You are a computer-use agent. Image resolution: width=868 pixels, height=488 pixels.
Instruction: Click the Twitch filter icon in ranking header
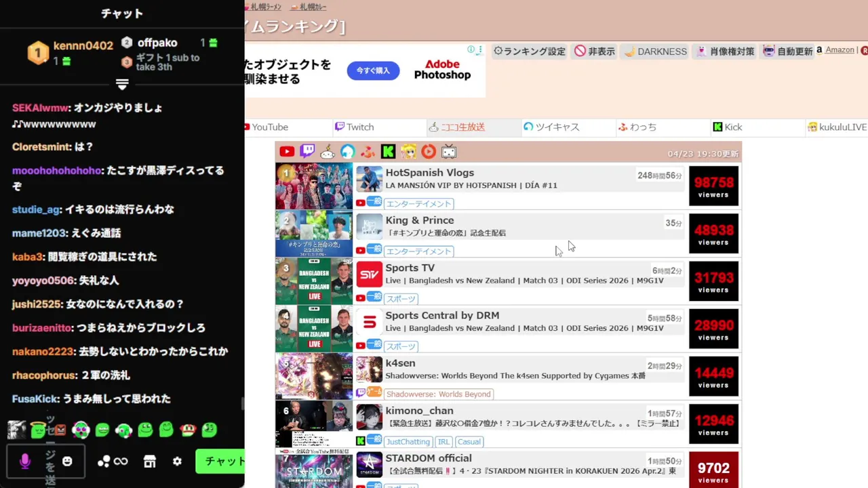point(307,152)
